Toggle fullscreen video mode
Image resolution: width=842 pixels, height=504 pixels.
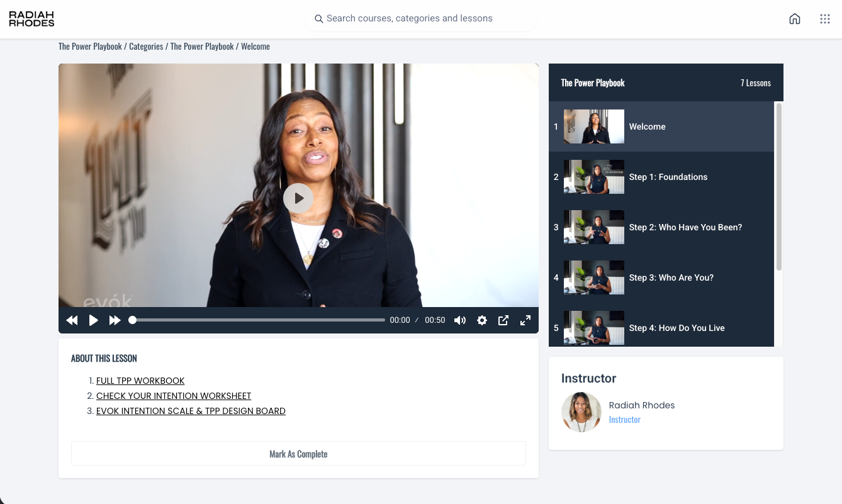525,320
